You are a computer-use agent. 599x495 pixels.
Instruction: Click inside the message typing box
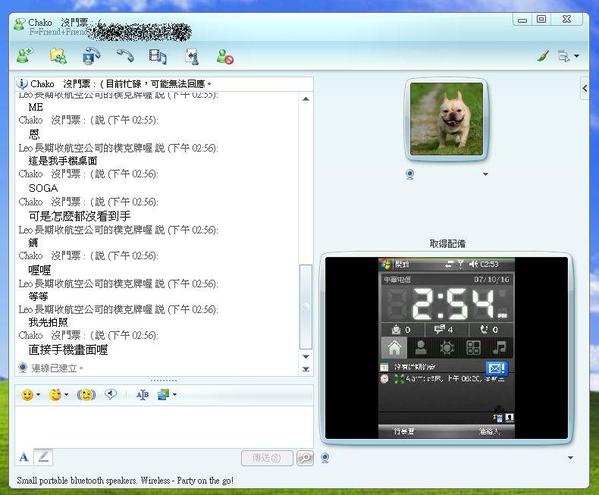[x=164, y=427]
